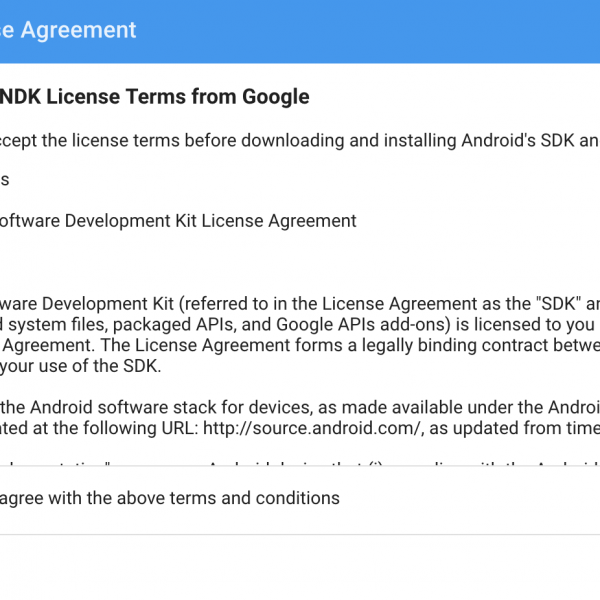Screen dimensions: 600x600
Task: Click the text 'your use of the SDK.'
Action: [x=80, y=366]
